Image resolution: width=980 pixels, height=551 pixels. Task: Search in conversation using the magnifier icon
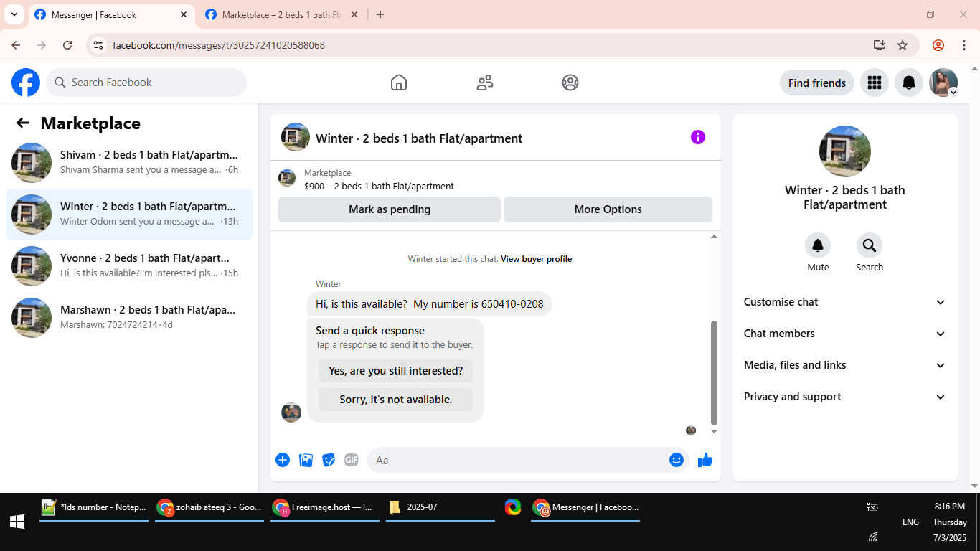(870, 246)
